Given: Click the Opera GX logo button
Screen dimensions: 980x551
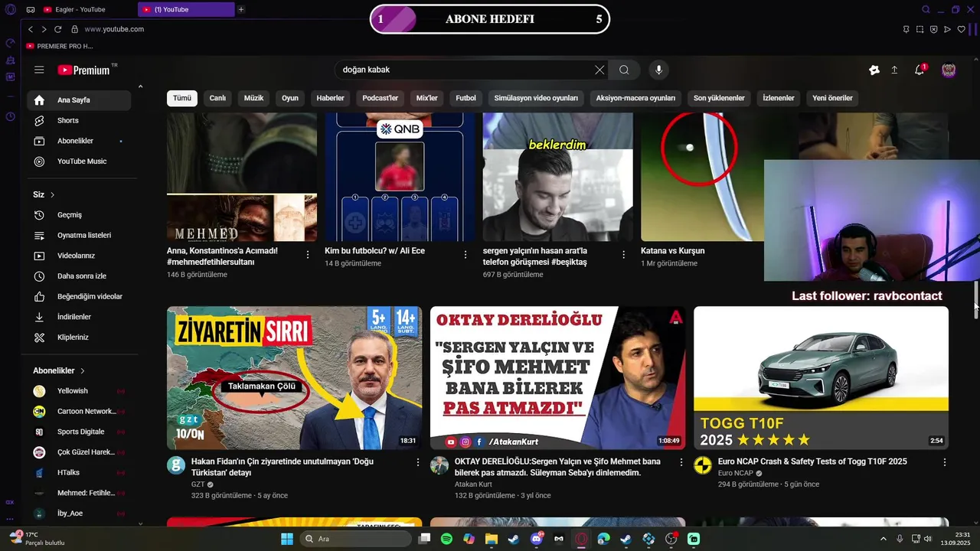Looking at the screenshot, I should [x=11, y=9].
